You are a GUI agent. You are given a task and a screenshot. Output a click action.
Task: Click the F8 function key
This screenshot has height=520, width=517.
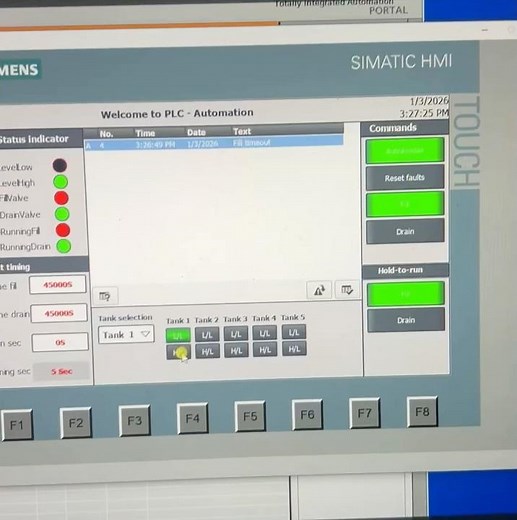coord(422,411)
